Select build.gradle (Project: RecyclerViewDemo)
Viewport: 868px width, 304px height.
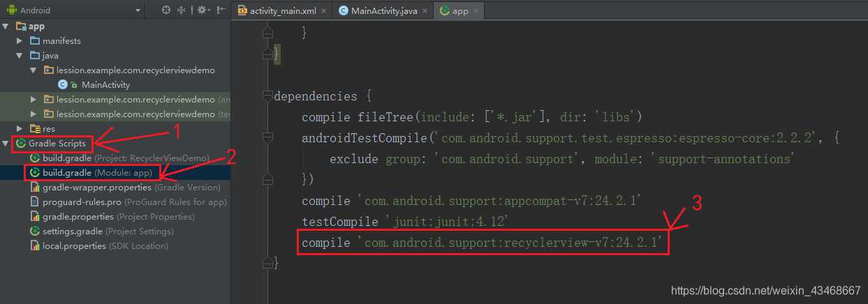click(126, 158)
